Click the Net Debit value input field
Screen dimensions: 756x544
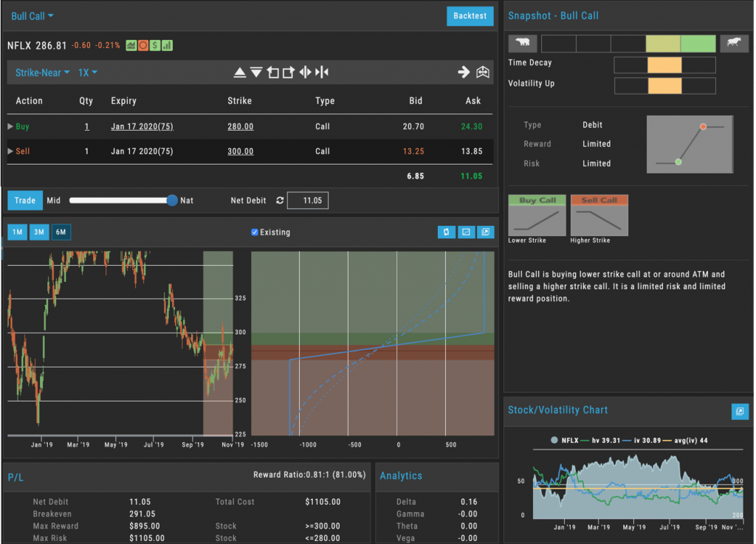pyautogui.click(x=309, y=200)
